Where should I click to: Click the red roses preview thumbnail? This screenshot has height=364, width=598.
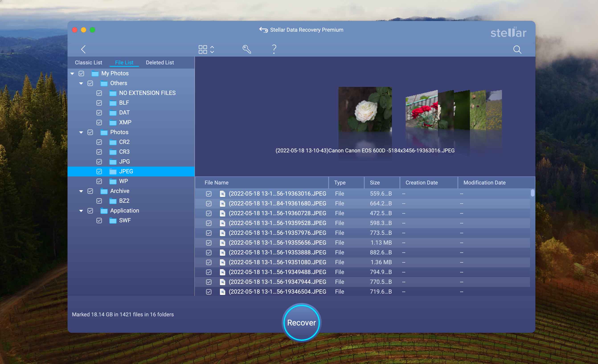coord(422,110)
